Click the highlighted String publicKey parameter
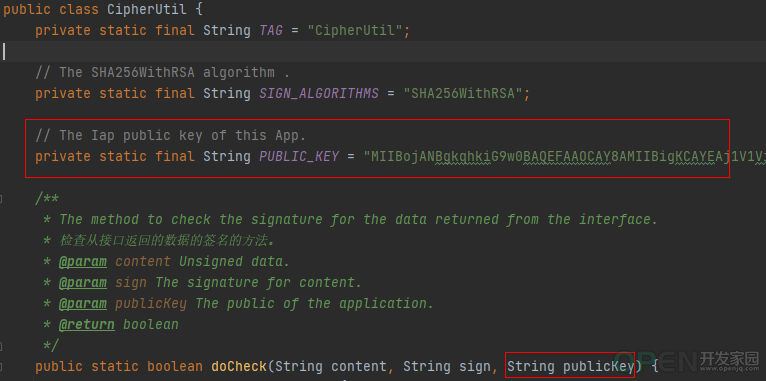The image size is (766, 381). (x=570, y=366)
